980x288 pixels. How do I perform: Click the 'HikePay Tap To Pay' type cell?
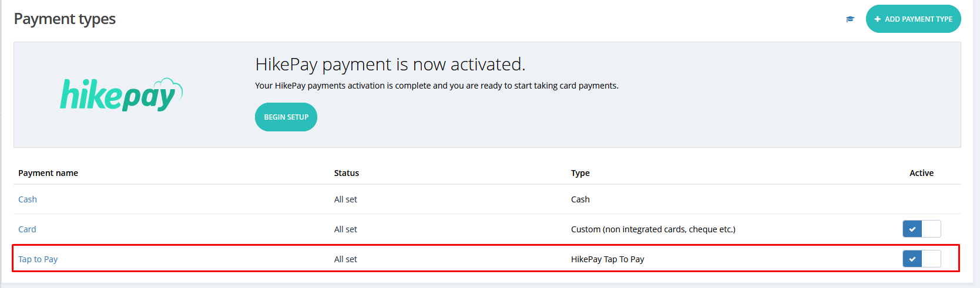[x=608, y=259]
